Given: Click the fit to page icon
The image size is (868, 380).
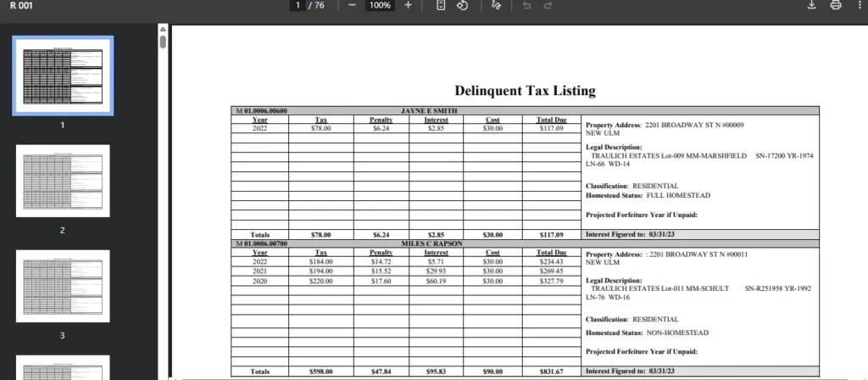Looking at the screenshot, I should 441,5.
